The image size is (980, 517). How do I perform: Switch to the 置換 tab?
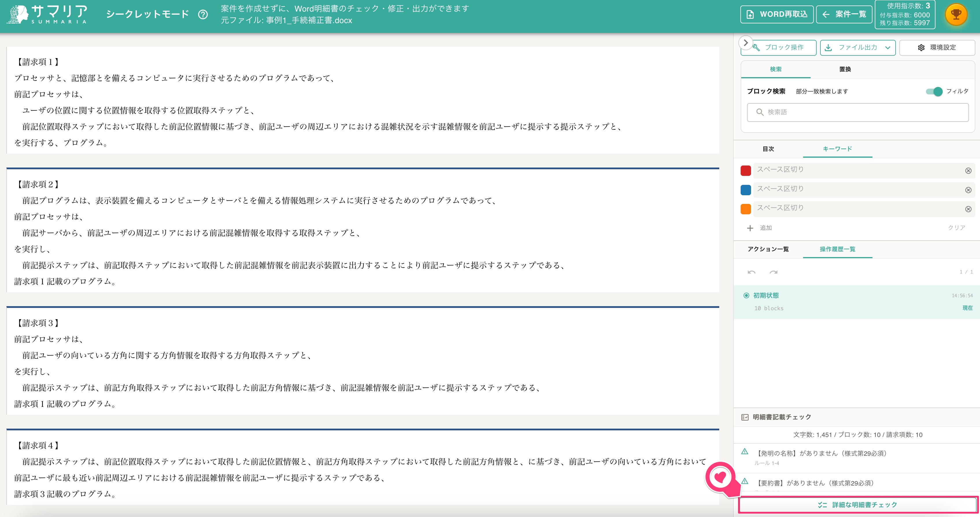coord(845,69)
